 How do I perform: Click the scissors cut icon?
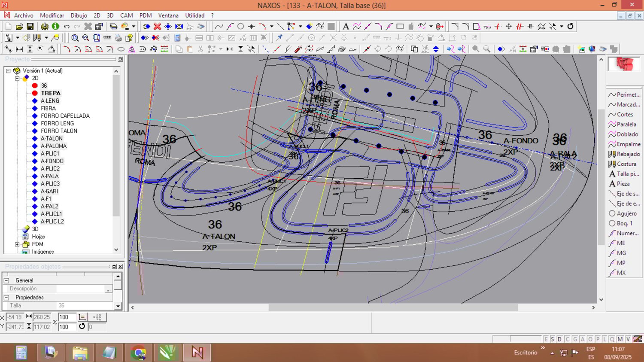click(200, 49)
